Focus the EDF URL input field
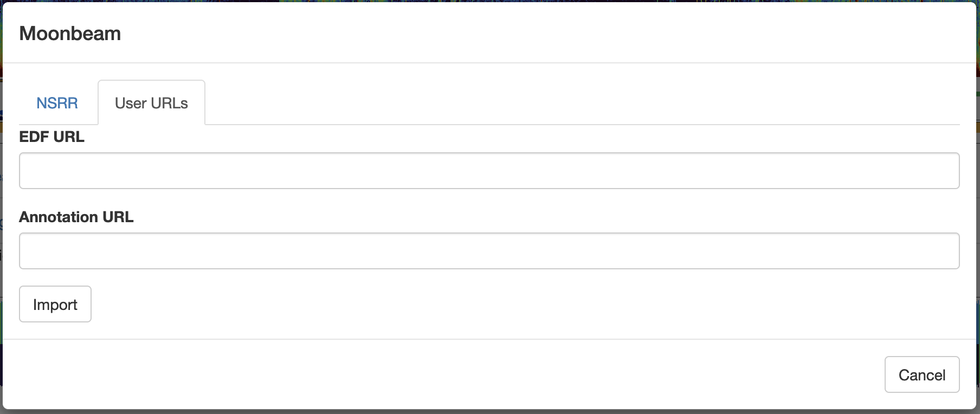This screenshot has height=414, width=980. point(489,171)
